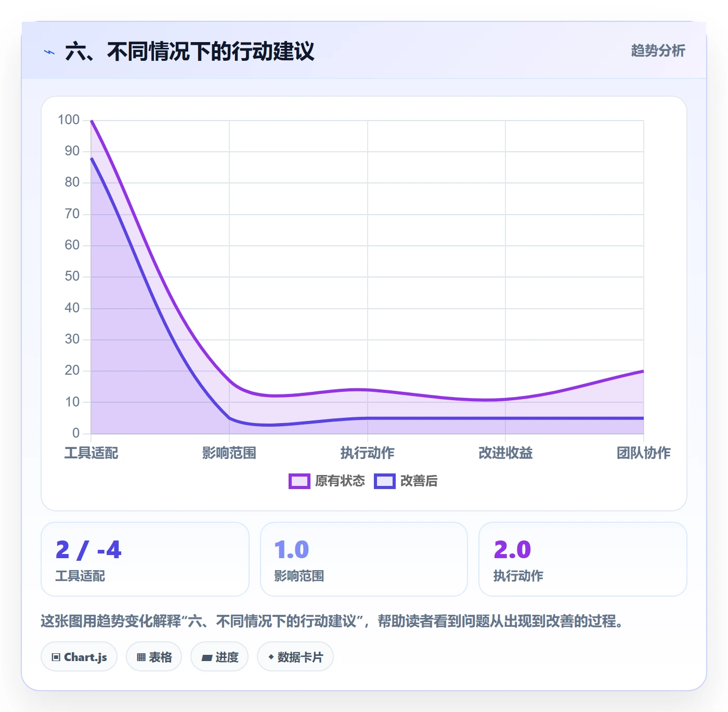Click the 影响范围 x-axis label
This screenshot has width=728, height=712.
(229, 453)
